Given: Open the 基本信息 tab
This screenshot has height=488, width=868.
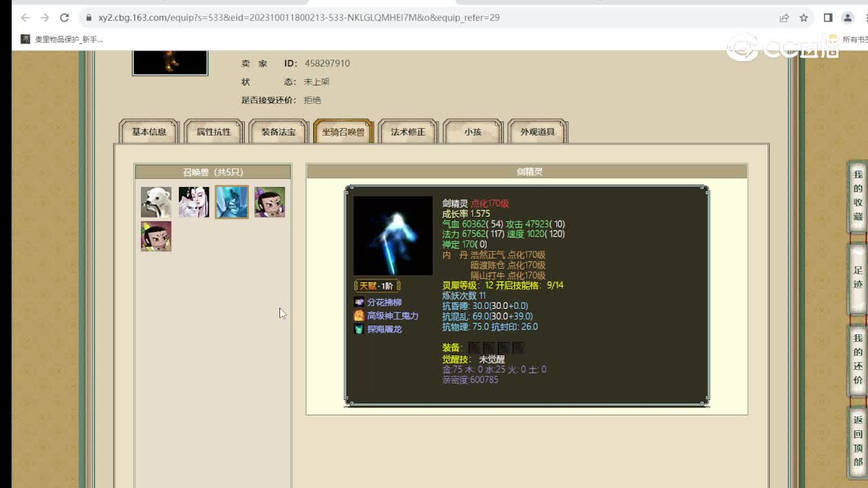Looking at the screenshot, I should [x=149, y=132].
